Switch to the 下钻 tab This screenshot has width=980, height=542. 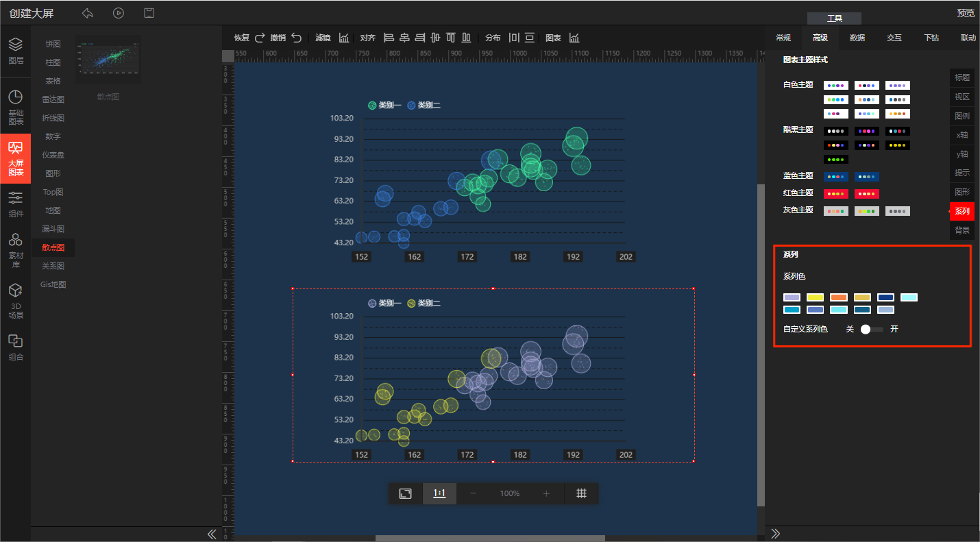(931, 38)
